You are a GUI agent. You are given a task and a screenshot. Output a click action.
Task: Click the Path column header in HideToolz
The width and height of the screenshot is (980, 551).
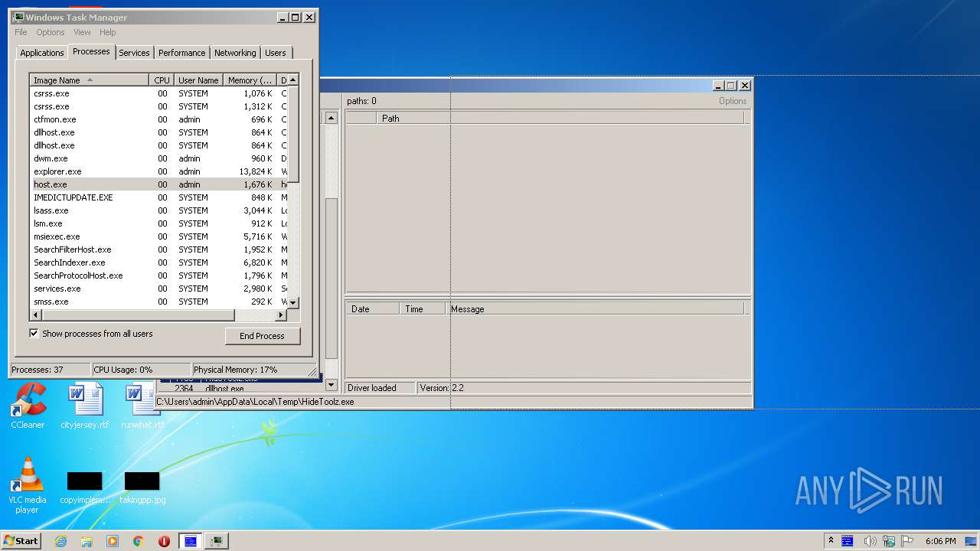560,118
